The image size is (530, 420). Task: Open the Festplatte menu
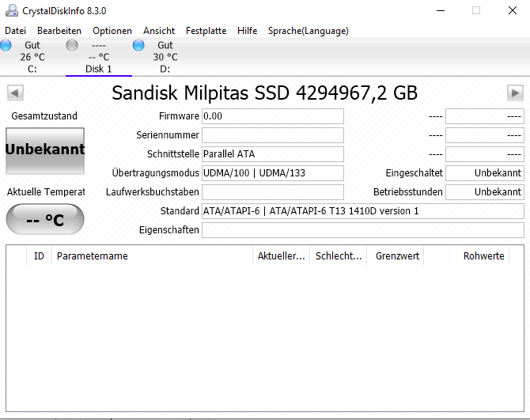pos(206,31)
